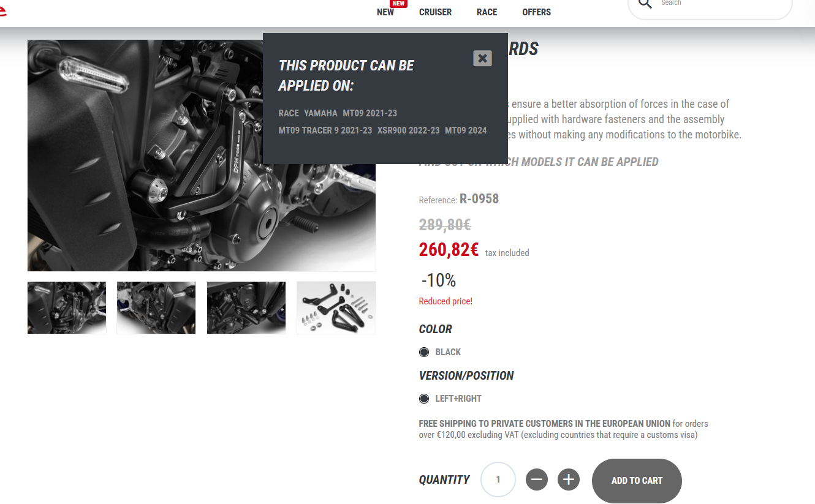Open the NEW menu item
The width and height of the screenshot is (815, 504).
[385, 12]
